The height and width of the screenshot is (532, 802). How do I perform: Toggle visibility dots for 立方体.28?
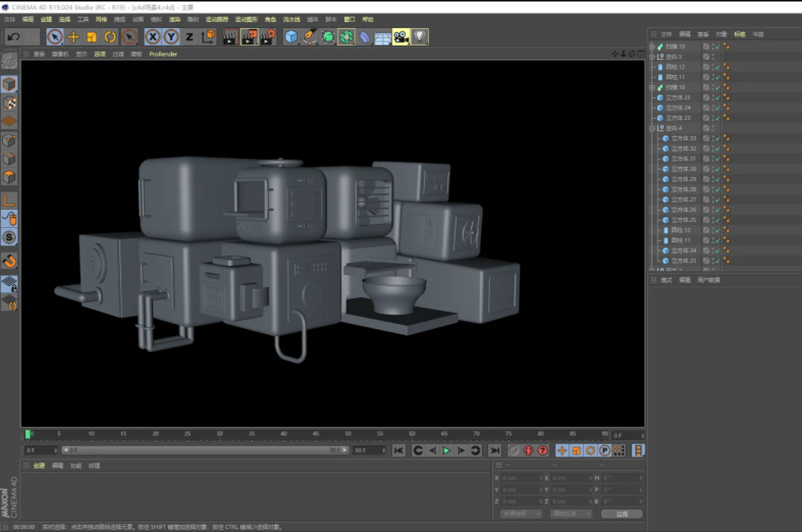(x=713, y=189)
